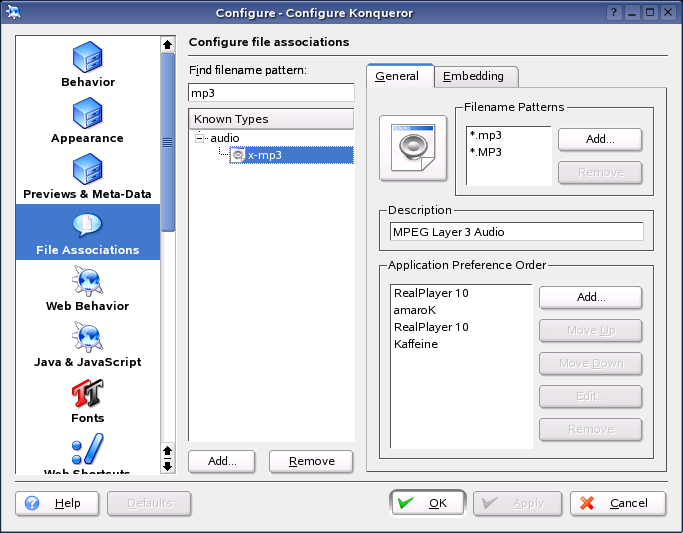Click the Move Down button
The image size is (683, 533).
[591, 364]
